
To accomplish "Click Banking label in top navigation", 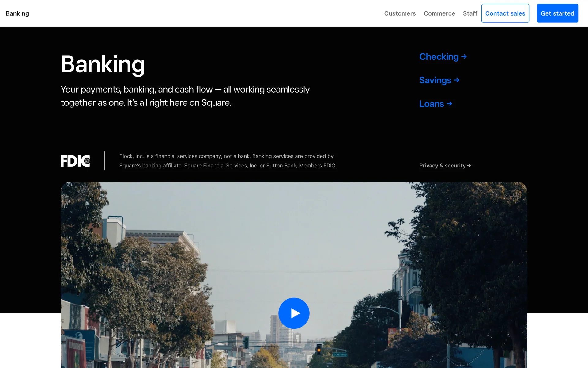I will (17, 13).
